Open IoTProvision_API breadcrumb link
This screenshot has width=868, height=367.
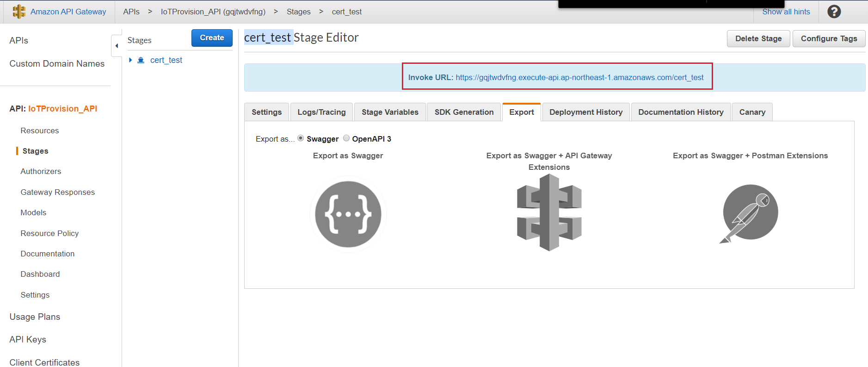click(213, 12)
